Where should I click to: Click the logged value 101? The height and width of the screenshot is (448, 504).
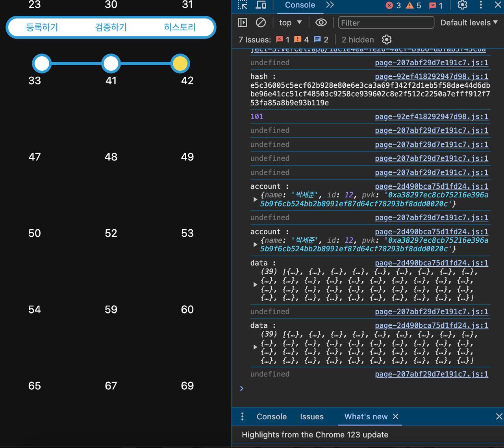tap(257, 116)
